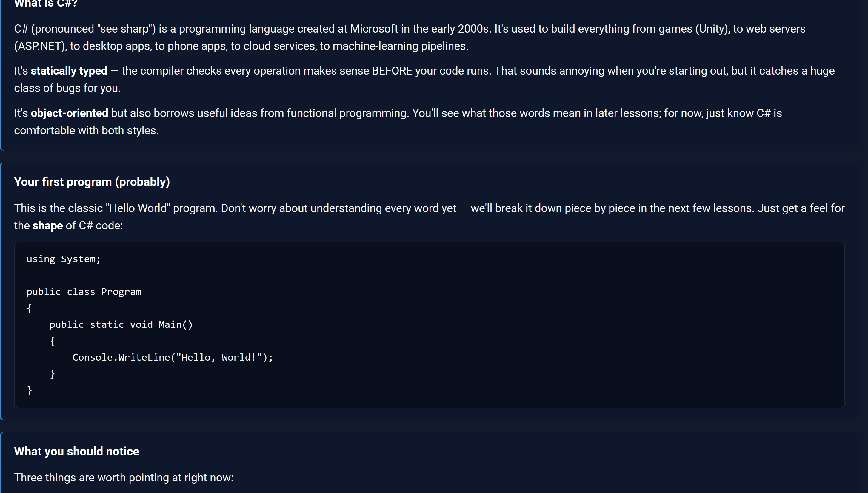Click the "What you should notice" heading
The width and height of the screenshot is (868, 493).
click(77, 451)
